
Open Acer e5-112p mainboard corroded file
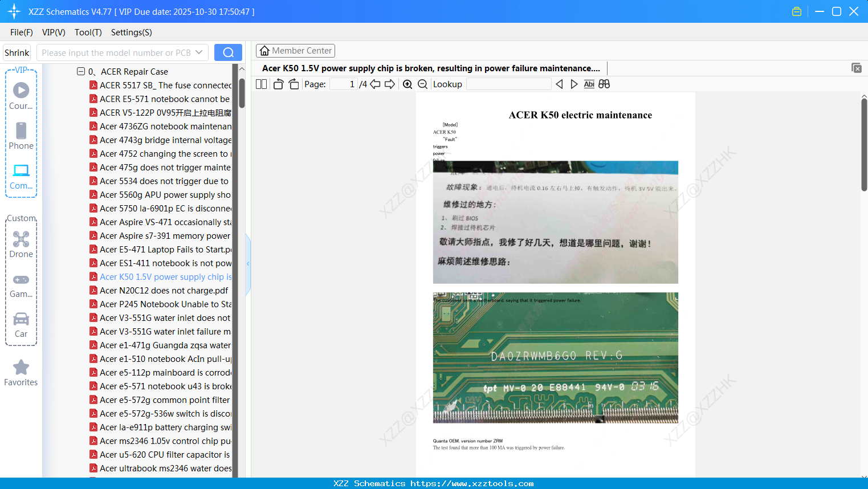165,372
